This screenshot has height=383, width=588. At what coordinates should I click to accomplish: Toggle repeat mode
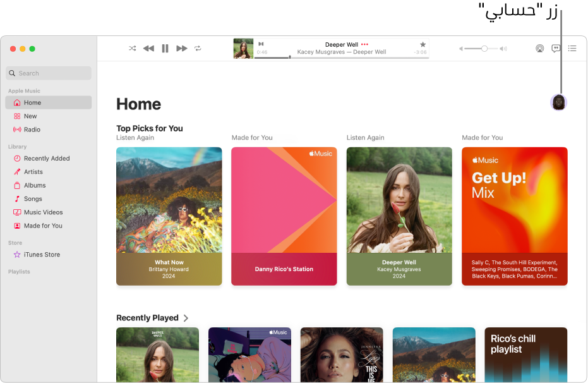pos(198,48)
